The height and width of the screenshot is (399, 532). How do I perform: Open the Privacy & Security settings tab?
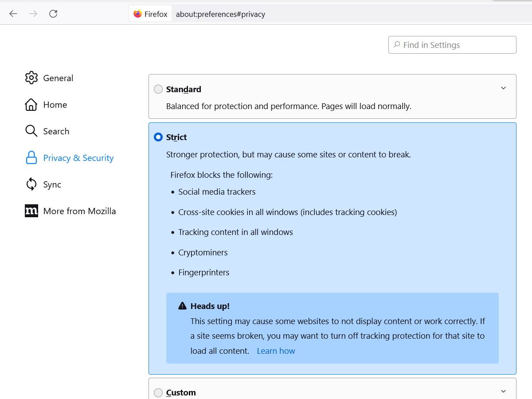click(78, 158)
